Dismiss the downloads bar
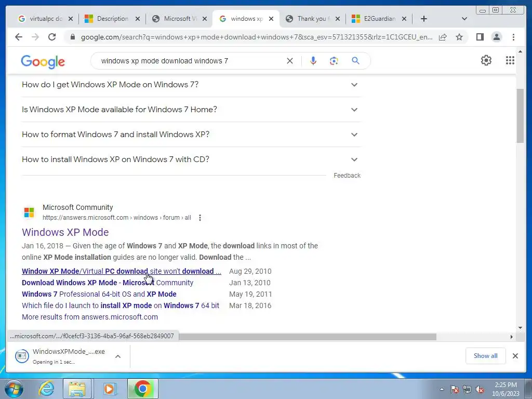This screenshot has width=532, height=399. pos(515,356)
